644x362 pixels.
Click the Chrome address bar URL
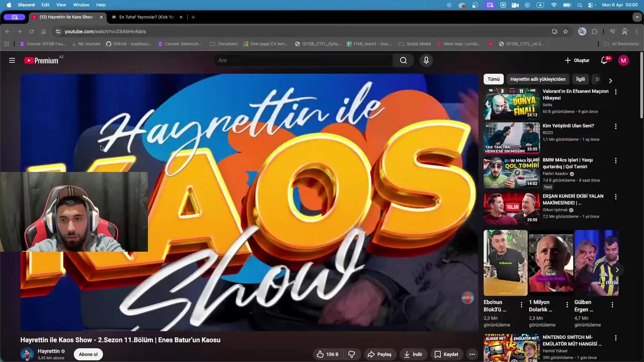point(105,31)
